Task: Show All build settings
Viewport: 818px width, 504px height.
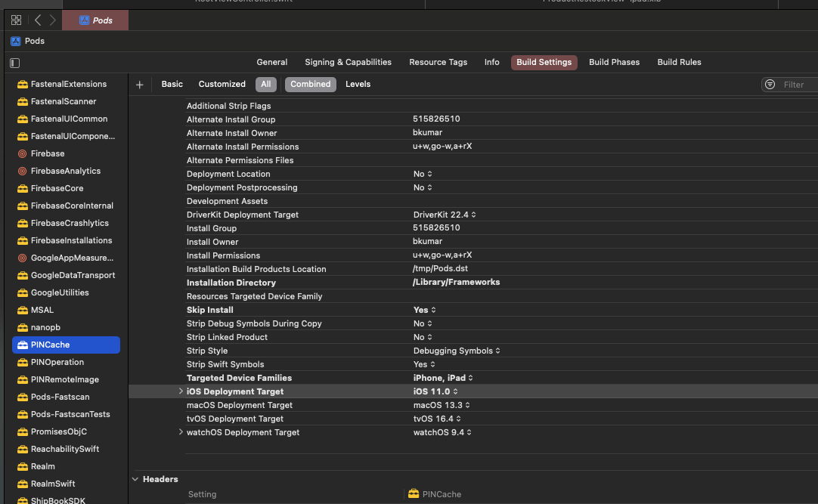Action: 266,85
